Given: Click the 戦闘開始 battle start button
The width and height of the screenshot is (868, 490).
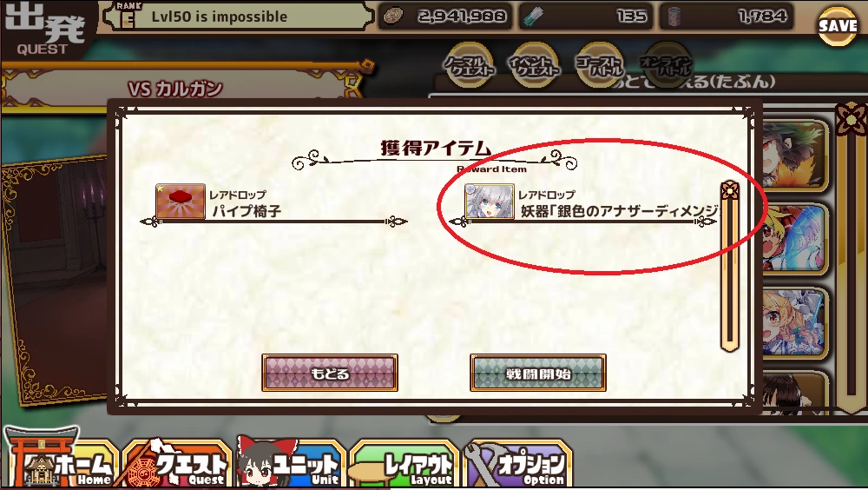Looking at the screenshot, I should (x=538, y=373).
